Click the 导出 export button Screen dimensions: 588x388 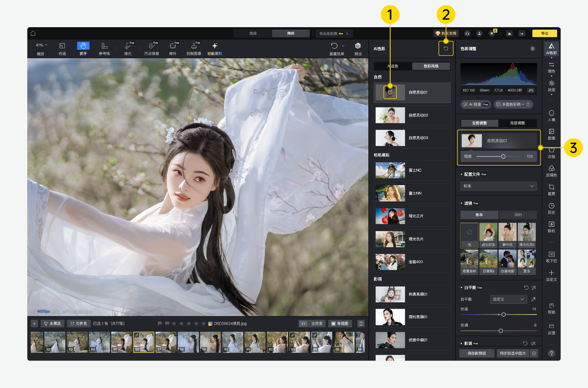point(544,33)
